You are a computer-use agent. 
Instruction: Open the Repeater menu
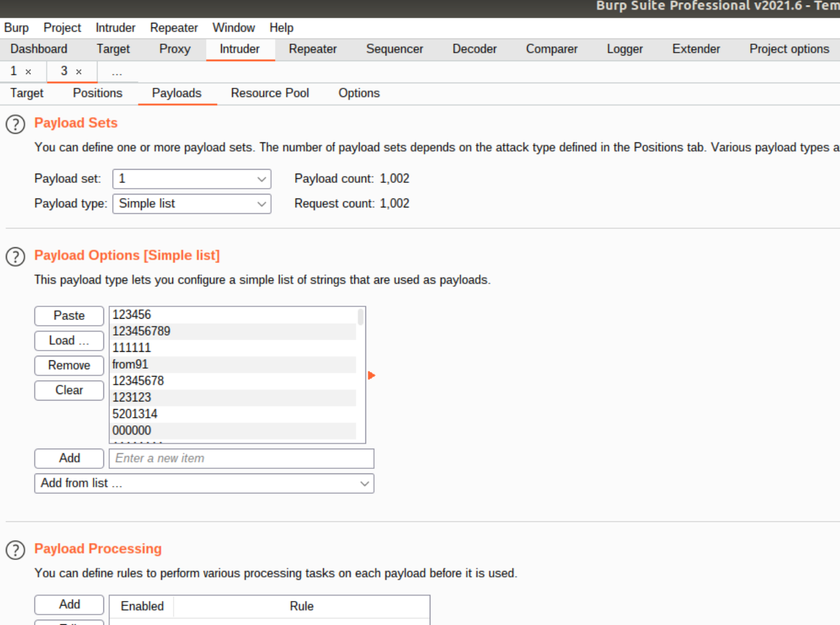[174, 28]
